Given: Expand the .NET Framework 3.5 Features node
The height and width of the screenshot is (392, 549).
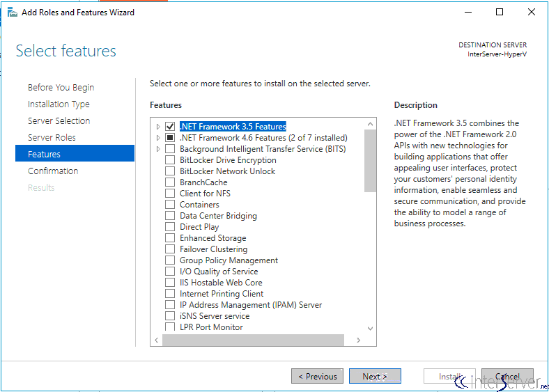Looking at the screenshot, I should [x=158, y=126].
